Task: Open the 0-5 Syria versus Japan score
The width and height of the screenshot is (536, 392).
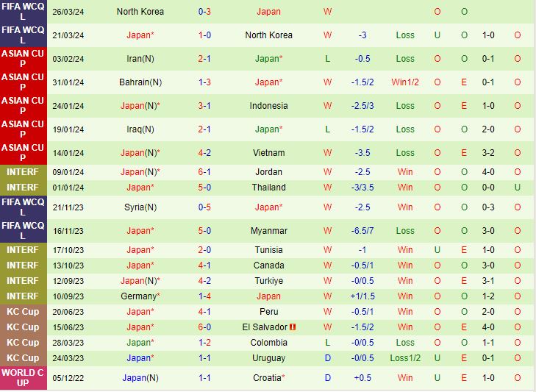Action: point(204,207)
